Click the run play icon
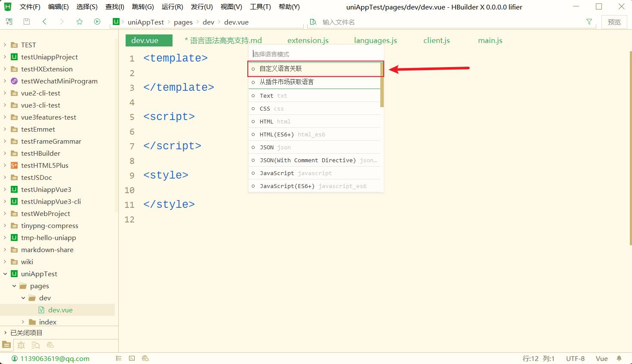 pyautogui.click(x=97, y=22)
